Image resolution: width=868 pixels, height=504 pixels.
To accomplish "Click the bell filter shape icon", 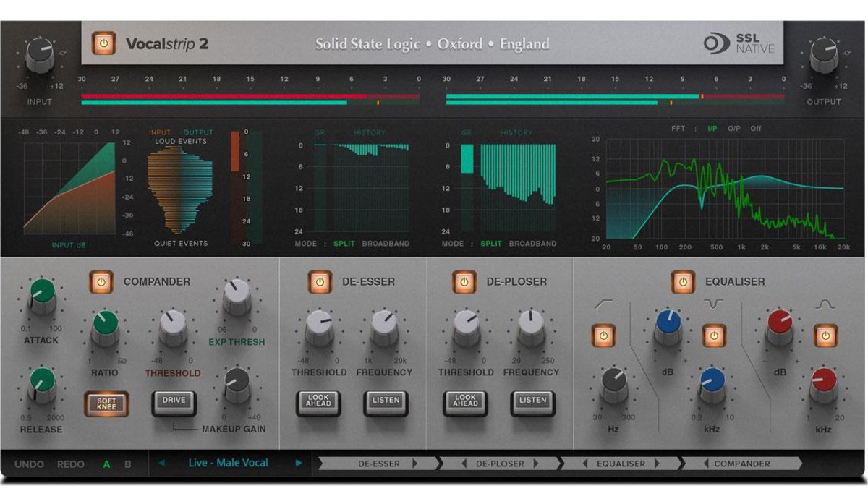I will point(825,305).
